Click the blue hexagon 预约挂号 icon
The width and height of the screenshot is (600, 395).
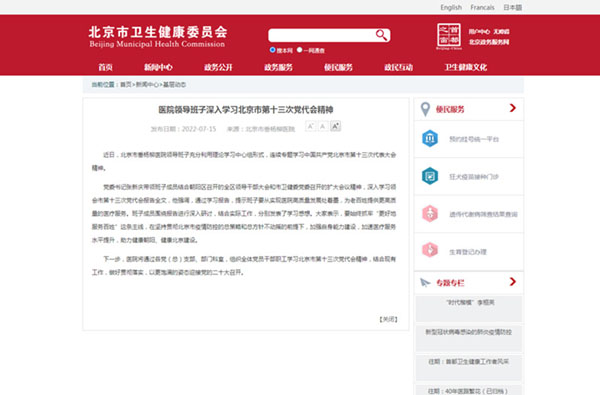430,139
